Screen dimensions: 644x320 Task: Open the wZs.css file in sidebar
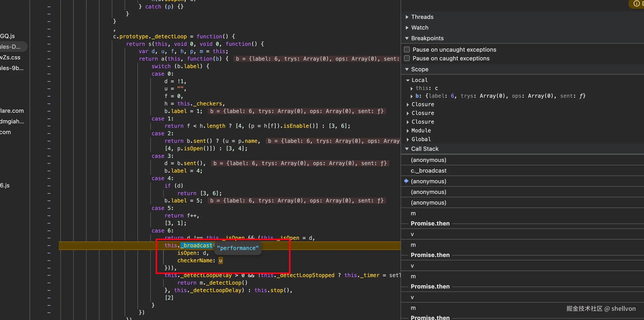[x=10, y=57]
